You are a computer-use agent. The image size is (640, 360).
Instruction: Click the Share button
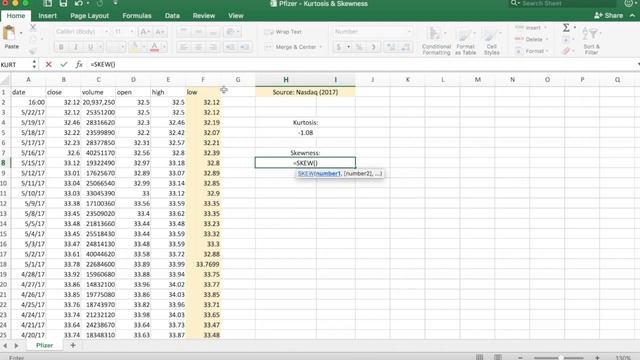click(609, 16)
